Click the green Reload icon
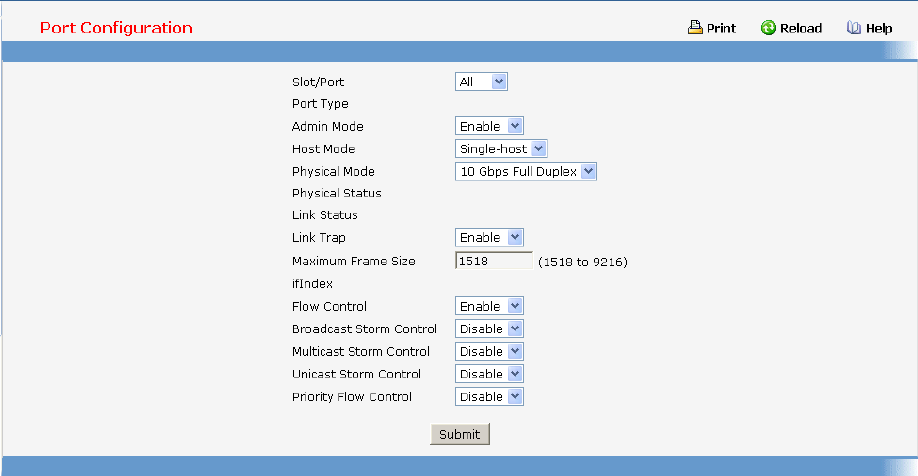918x476 pixels. (768, 28)
